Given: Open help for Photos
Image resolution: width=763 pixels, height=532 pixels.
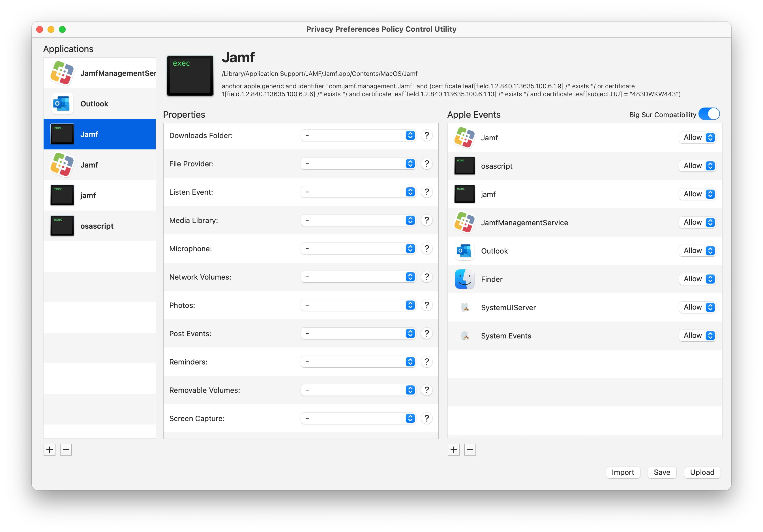Looking at the screenshot, I should coord(427,305).
